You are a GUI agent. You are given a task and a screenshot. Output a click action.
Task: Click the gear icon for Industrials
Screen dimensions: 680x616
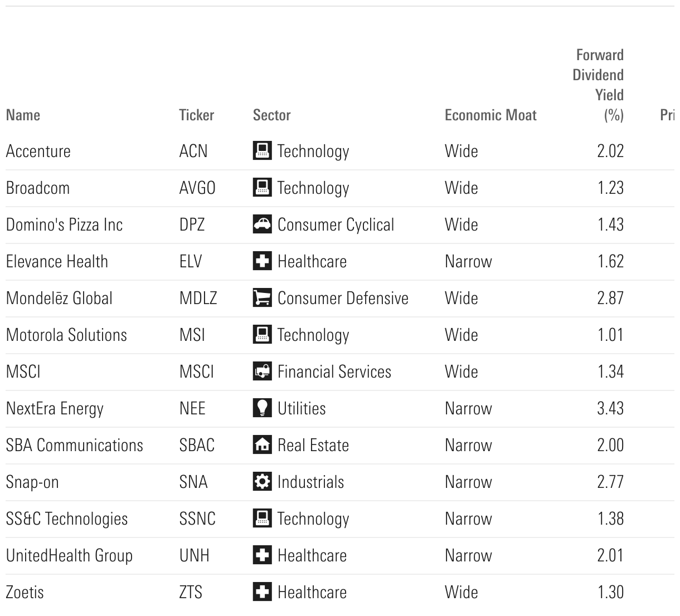pyautogui.click(x=262, y=482)
